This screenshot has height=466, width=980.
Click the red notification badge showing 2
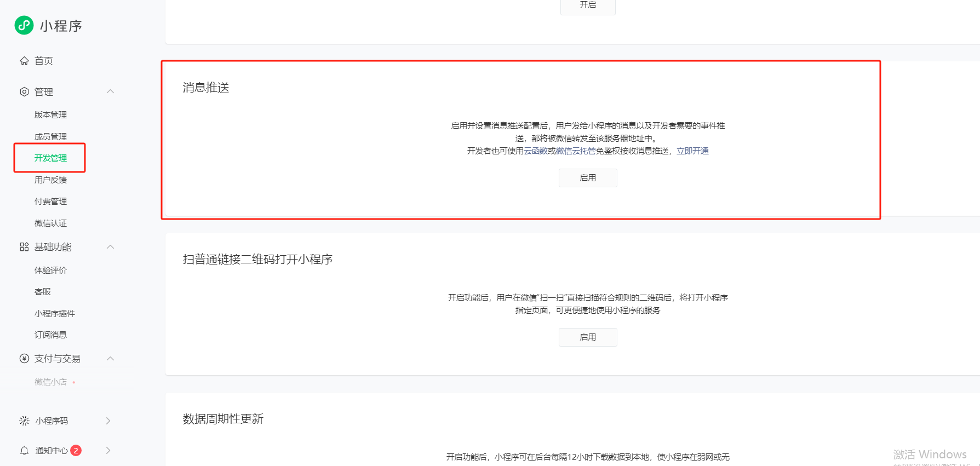click(x=76, y=450)
